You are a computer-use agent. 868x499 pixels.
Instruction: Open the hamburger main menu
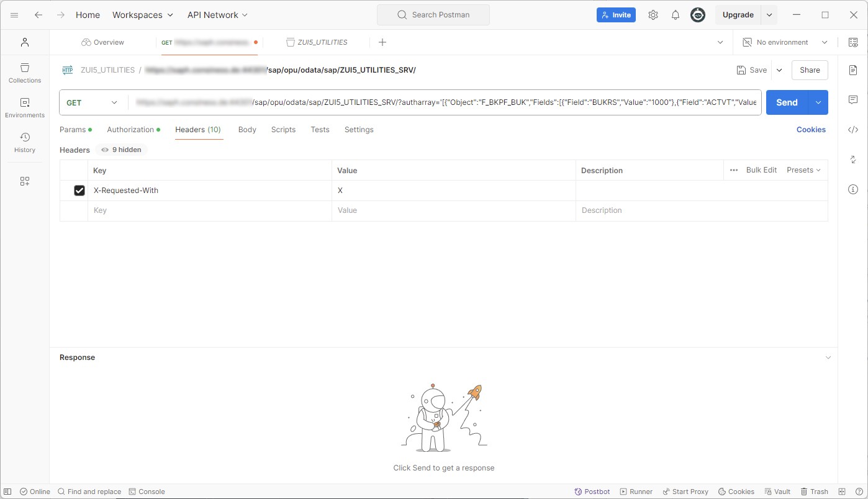tap(14, 15)
